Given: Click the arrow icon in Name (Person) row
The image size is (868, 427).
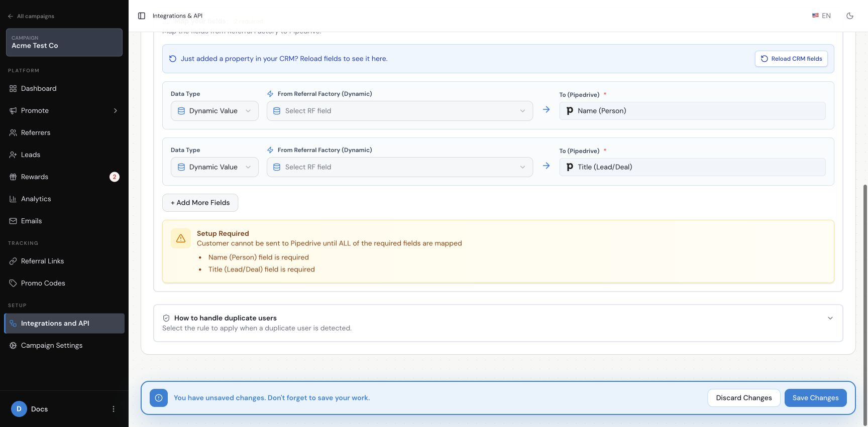Looking at the screenshot, I should coord(546,109).
